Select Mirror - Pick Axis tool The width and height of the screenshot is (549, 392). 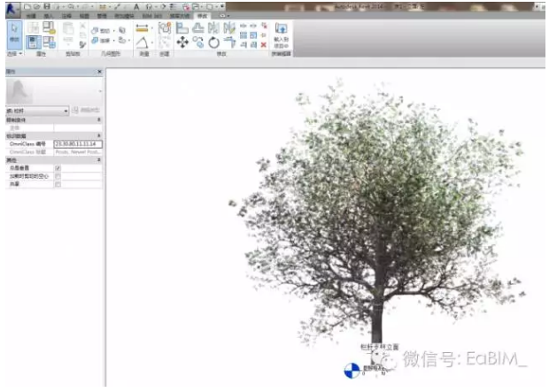click(x=213, y=28)
